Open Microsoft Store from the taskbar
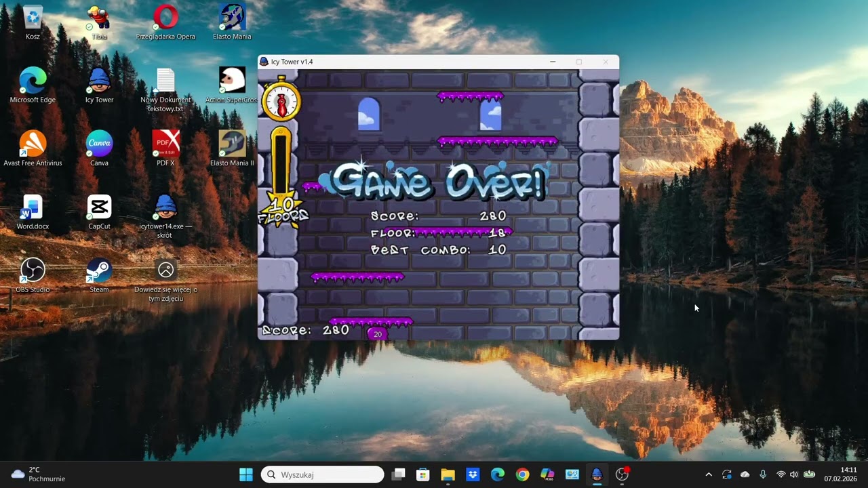868x488 pixels. point(423,474)
